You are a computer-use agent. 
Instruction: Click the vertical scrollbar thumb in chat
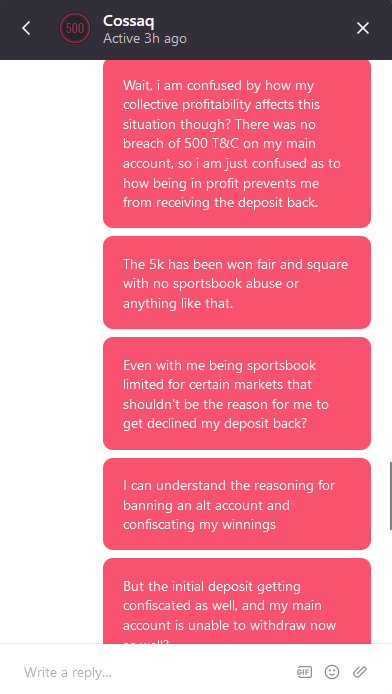click(x=390, y=496)
